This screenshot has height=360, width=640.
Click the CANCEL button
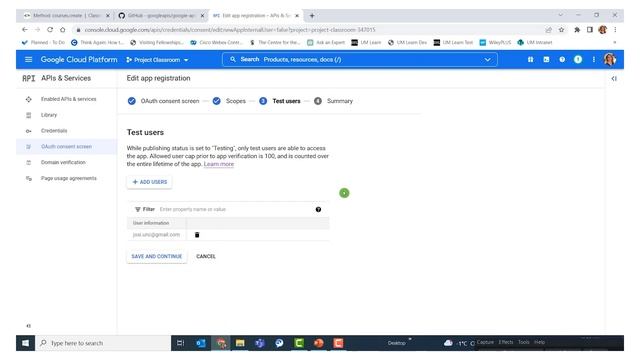coord(206,256)
